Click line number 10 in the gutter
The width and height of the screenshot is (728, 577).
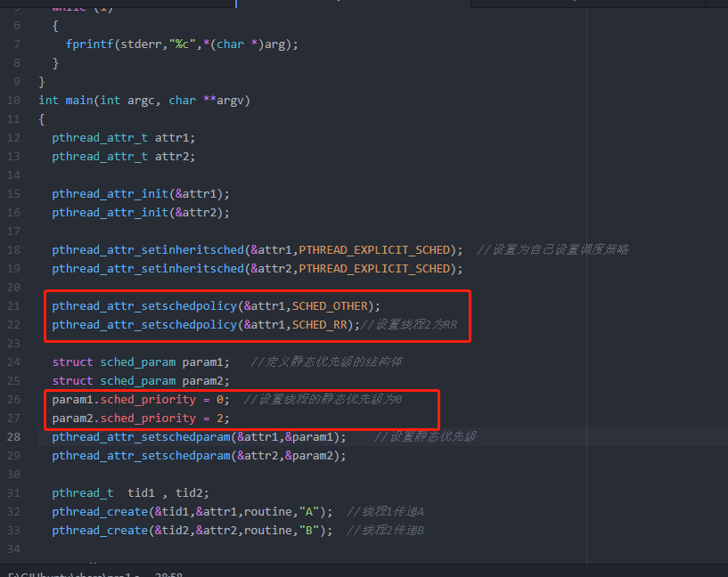pyautogui.click(x=14, y=101)
